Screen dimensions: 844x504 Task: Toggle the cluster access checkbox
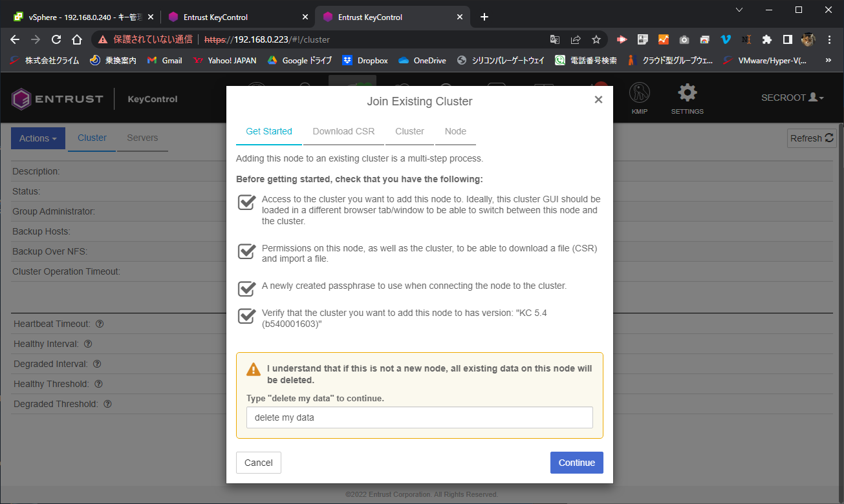pyautogui.click(x=246, y=202)
